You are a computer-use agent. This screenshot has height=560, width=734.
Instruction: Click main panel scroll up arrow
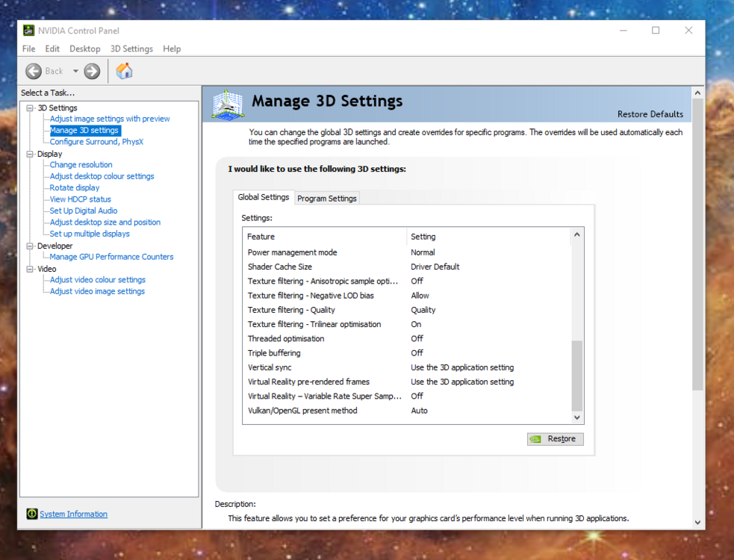[x=697, y=93]
